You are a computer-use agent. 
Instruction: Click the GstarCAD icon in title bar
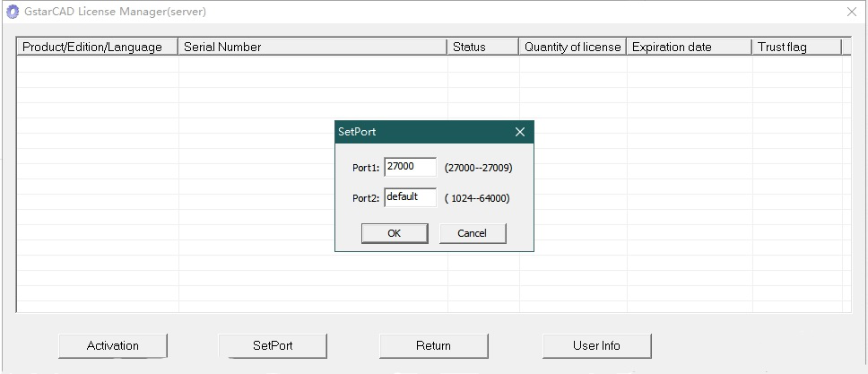13,12
